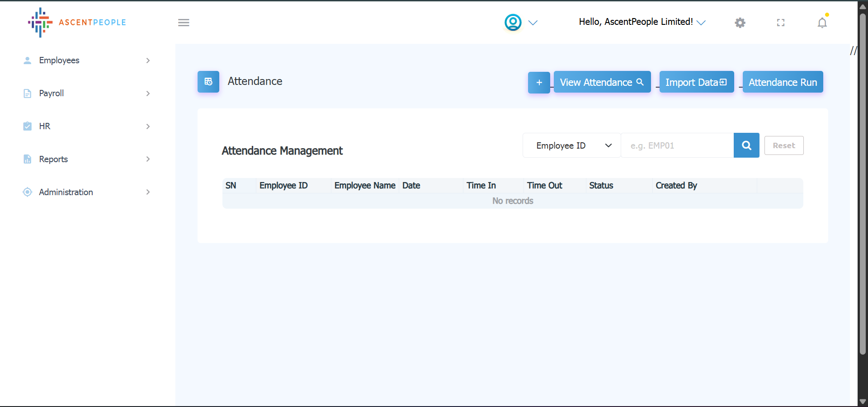This screenshot has height=407, width=868.
Task: Expand the Employees sidebar menu
Action: point(86,61)
